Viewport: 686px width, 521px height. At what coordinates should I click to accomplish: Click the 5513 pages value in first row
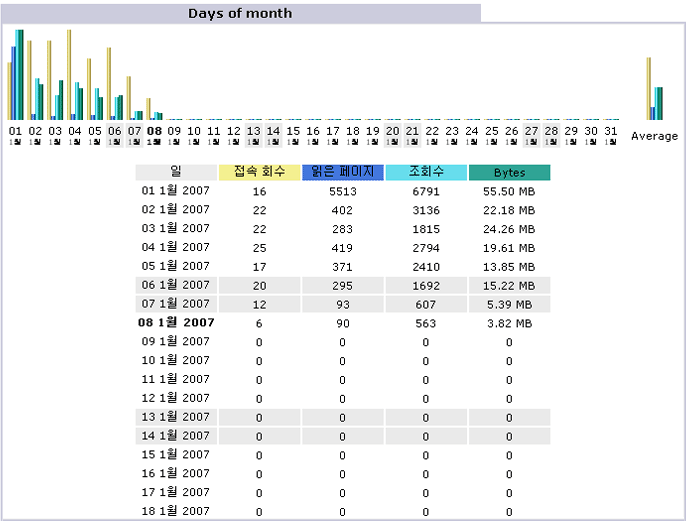tap(342, 191)
